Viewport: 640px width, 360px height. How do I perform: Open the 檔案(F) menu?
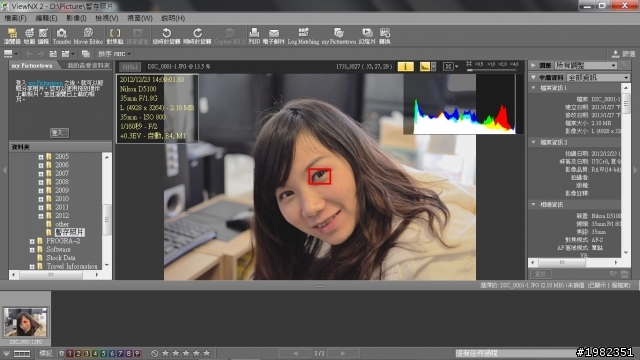[16, 18]
